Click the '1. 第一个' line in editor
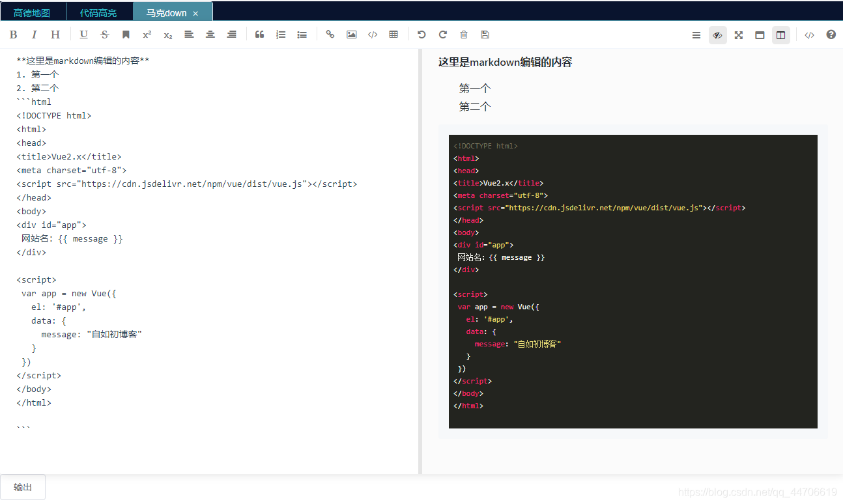Viewport: 843px width, 504px height. pyautogui.click(x=38, y=74)
